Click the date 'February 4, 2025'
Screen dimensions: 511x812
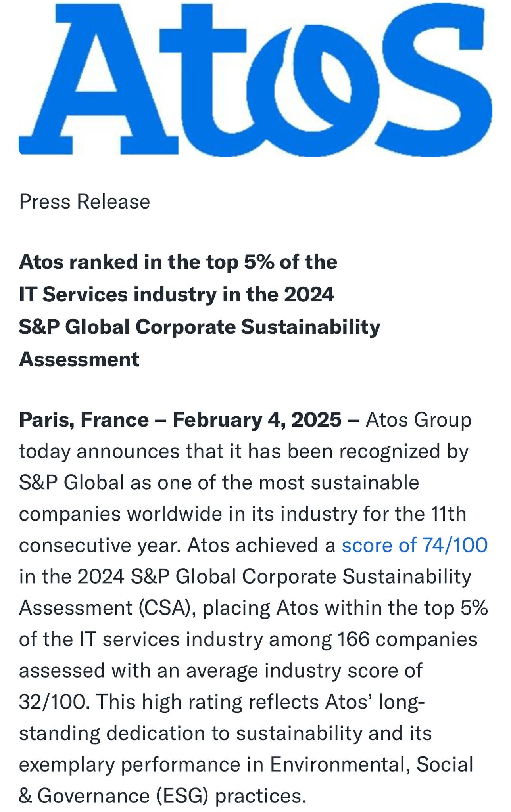click(257, 420)
